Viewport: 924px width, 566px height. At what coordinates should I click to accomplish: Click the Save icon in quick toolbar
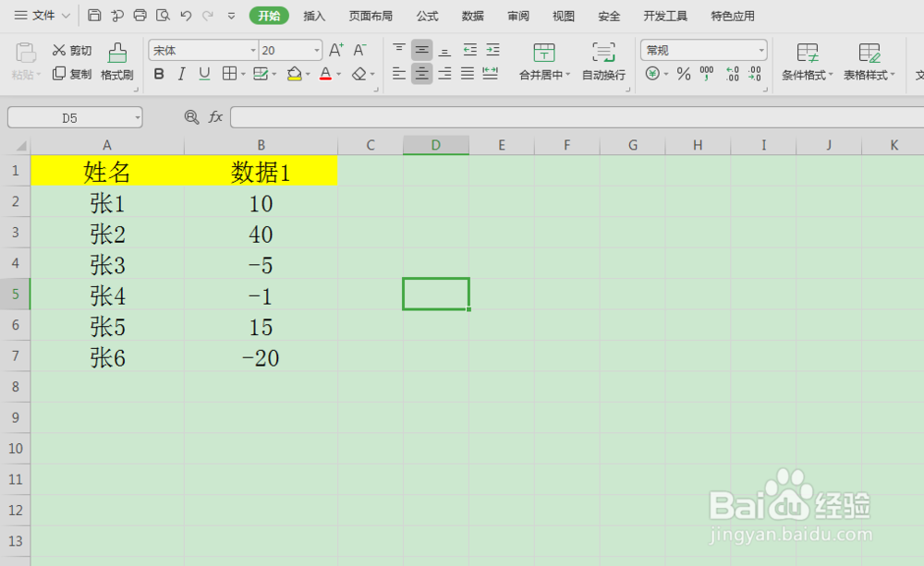[x=94, y=16]
